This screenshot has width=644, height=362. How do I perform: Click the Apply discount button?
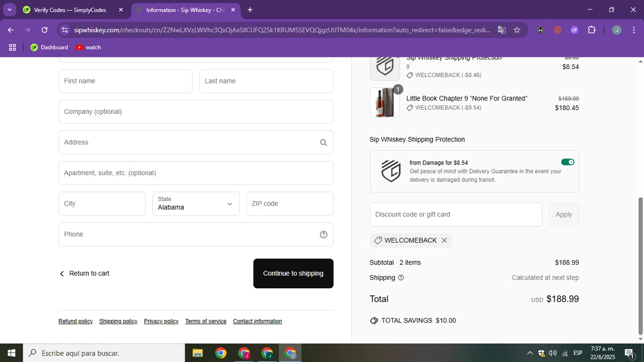point(564,215)
